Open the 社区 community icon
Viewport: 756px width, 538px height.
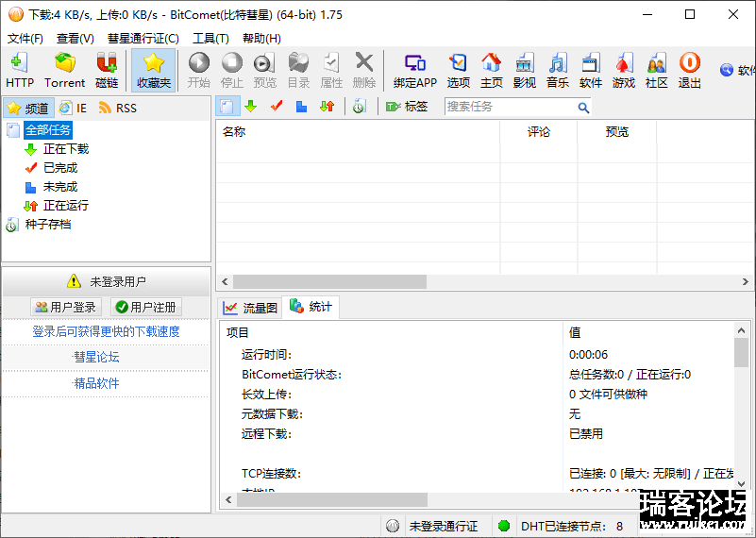657,71
